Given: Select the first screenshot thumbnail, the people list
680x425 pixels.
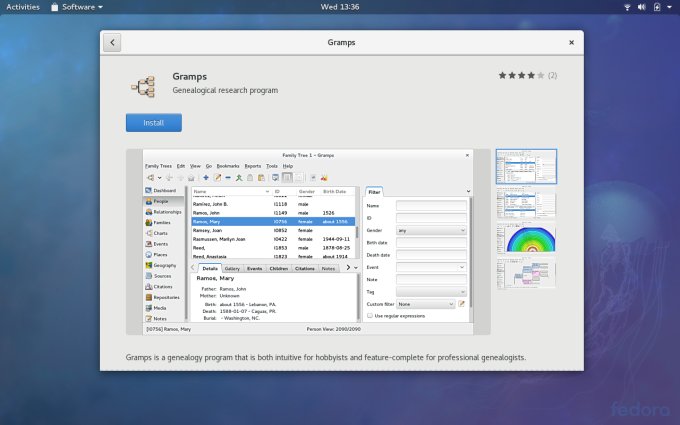Looking at the screenshot, I should point(526,167).
